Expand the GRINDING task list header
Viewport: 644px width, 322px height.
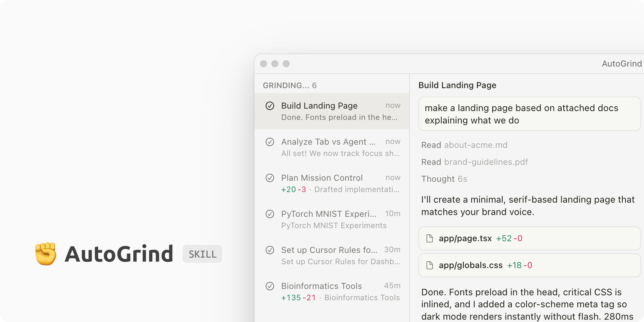pyautogui.click(x=290, y=85)
